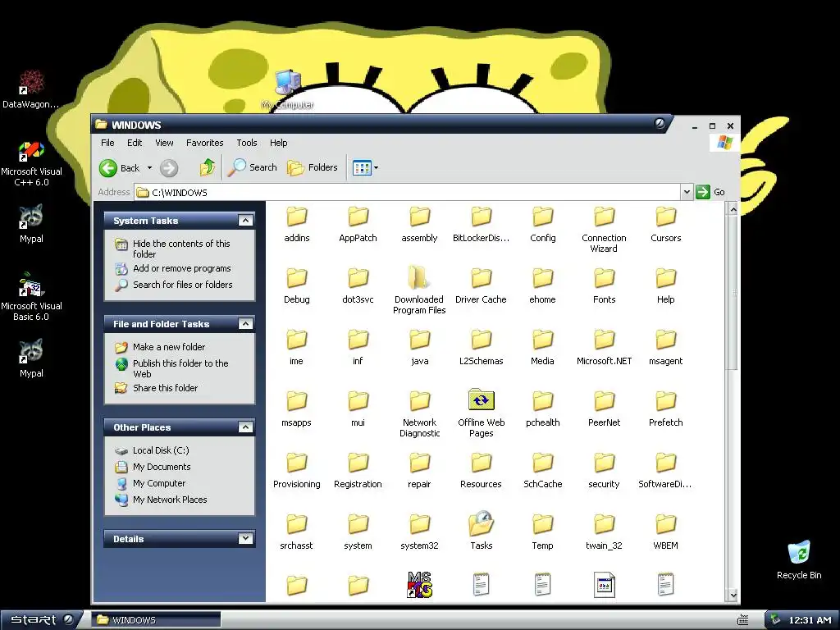Select the Offline Web Pages folder

point(481,413)
